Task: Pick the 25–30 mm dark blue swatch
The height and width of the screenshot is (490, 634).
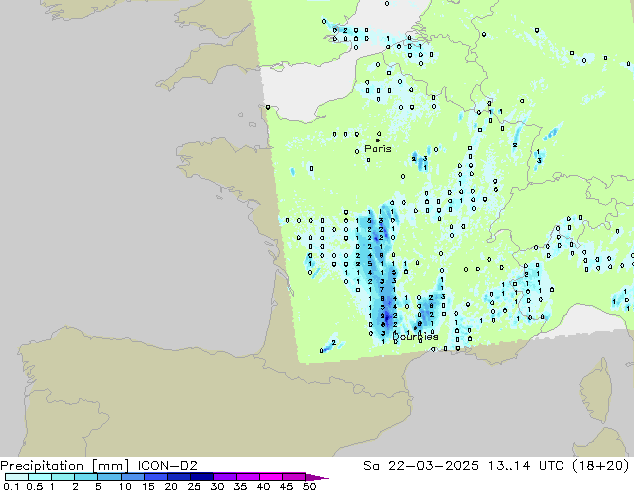Action: [201, 477]
